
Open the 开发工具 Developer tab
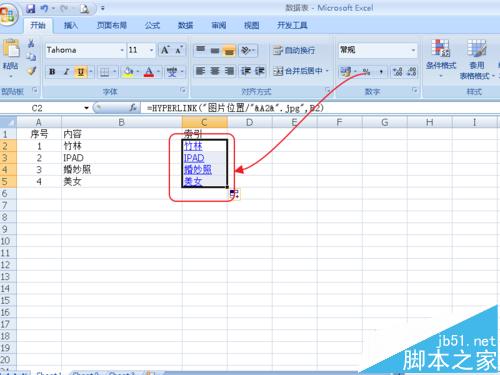(292, 25)
